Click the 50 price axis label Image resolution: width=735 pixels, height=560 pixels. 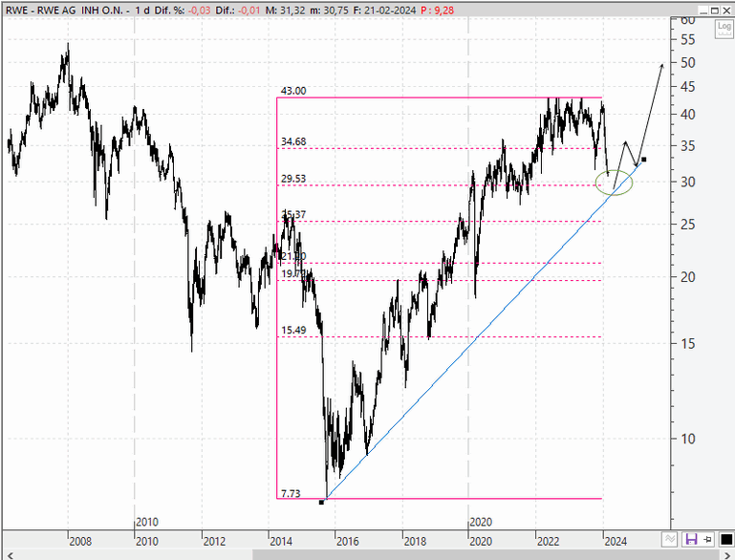click(687, 63)
